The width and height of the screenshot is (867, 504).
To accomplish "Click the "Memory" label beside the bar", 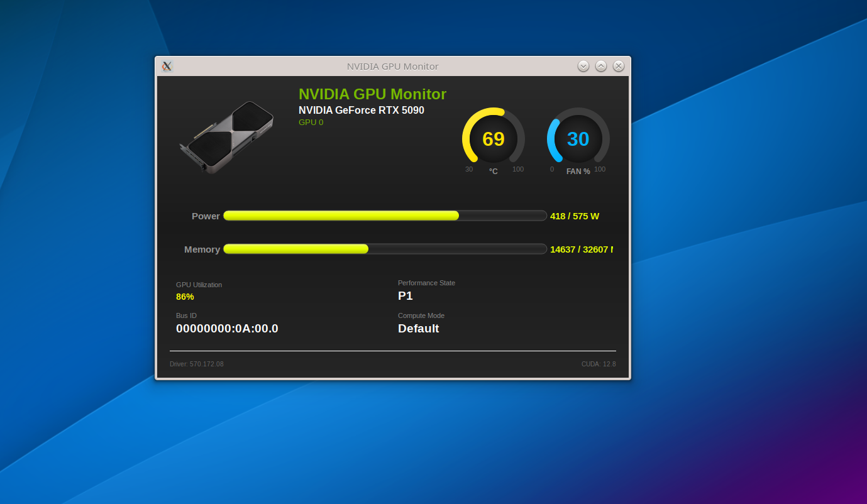I will point(202,249).
